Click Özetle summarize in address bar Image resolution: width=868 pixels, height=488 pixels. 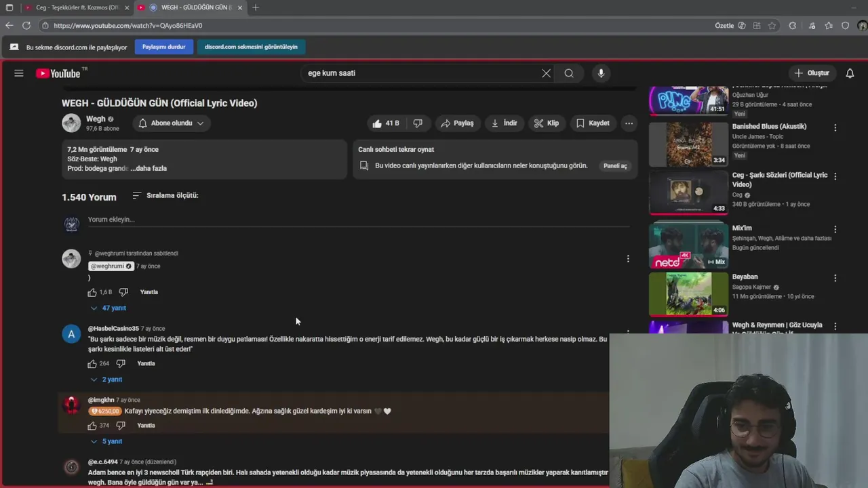pos(724,26)
